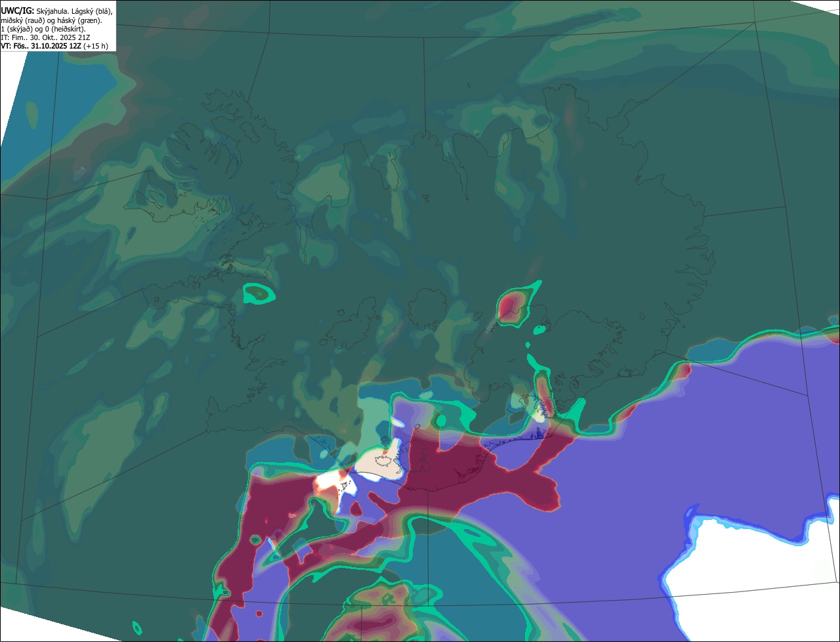840x642 pixels.
Task: Click the valid time "VT: Fös.. 31.10.2025 12Z"
Action: 41,46
